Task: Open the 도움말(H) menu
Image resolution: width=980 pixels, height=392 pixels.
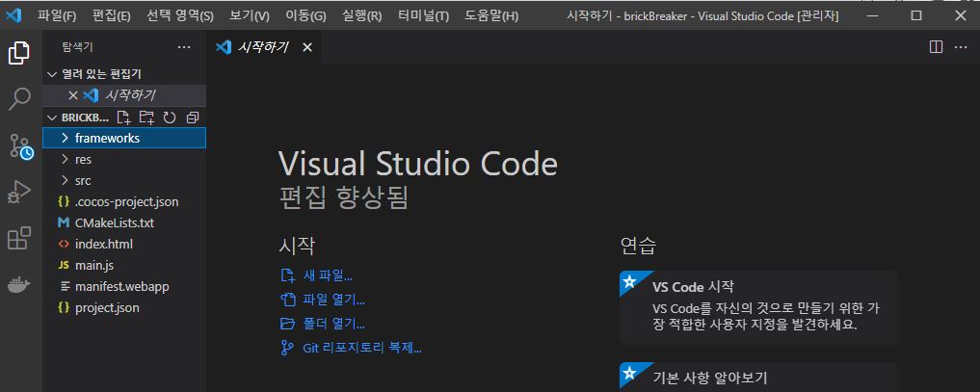Action: coord(491,15)
